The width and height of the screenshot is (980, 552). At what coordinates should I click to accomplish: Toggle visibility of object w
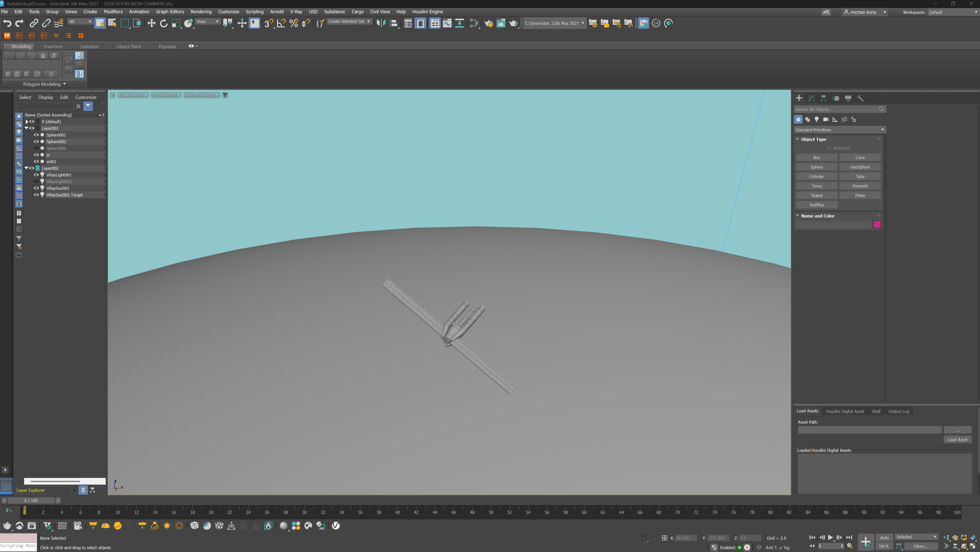tap(36, 155)
